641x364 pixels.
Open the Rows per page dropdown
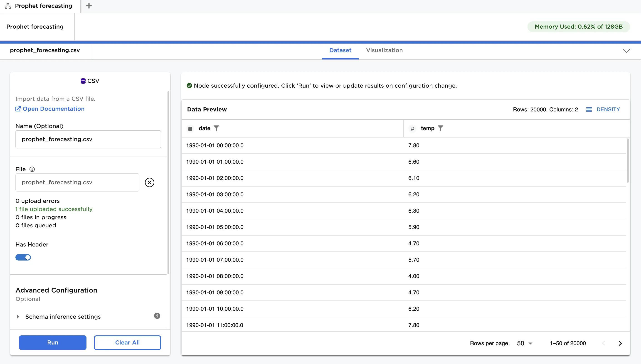tap(523, 343)
